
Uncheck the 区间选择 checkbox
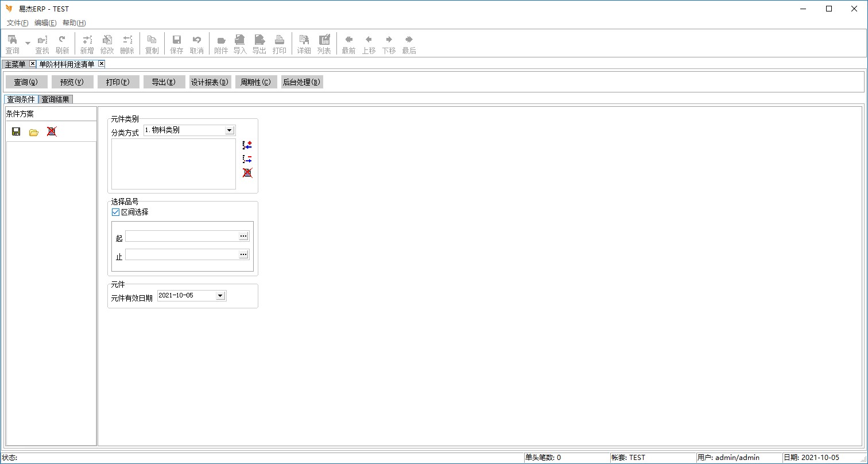coord(115,212)
